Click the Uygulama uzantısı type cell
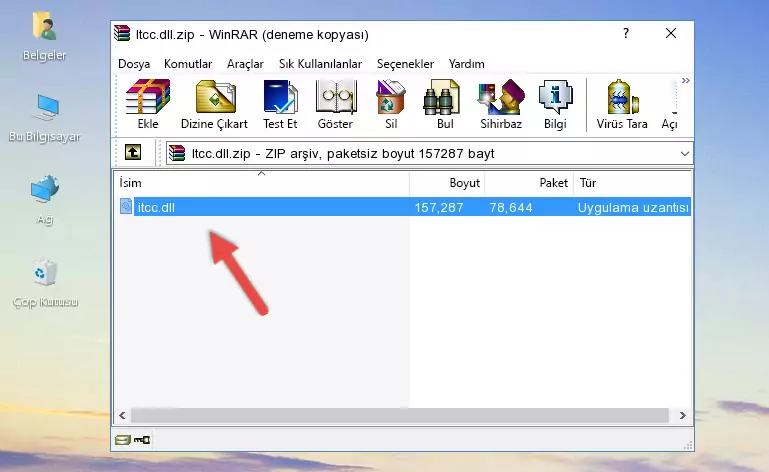Image resolution: width=769 pixels, height=472 pixels. click(633, 208)
